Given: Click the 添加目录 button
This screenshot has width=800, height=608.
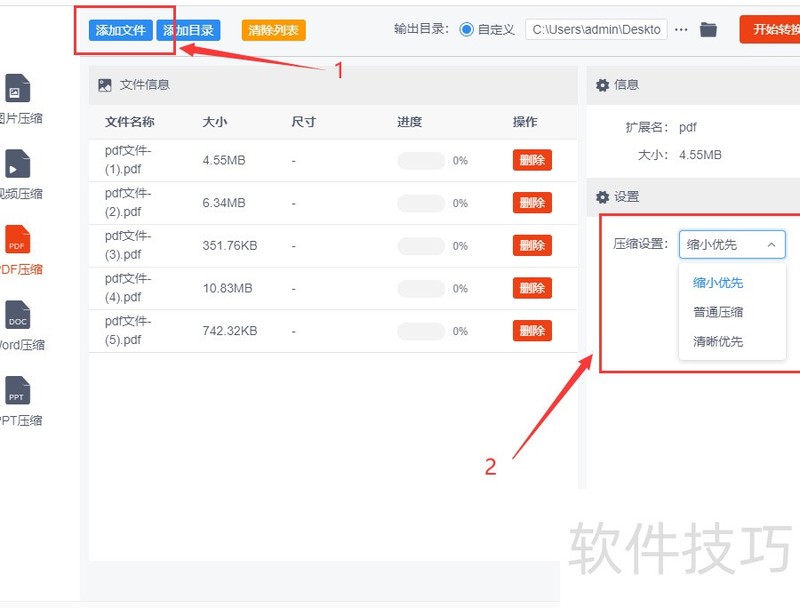Looking at the screenshot, I should [189, 31].
